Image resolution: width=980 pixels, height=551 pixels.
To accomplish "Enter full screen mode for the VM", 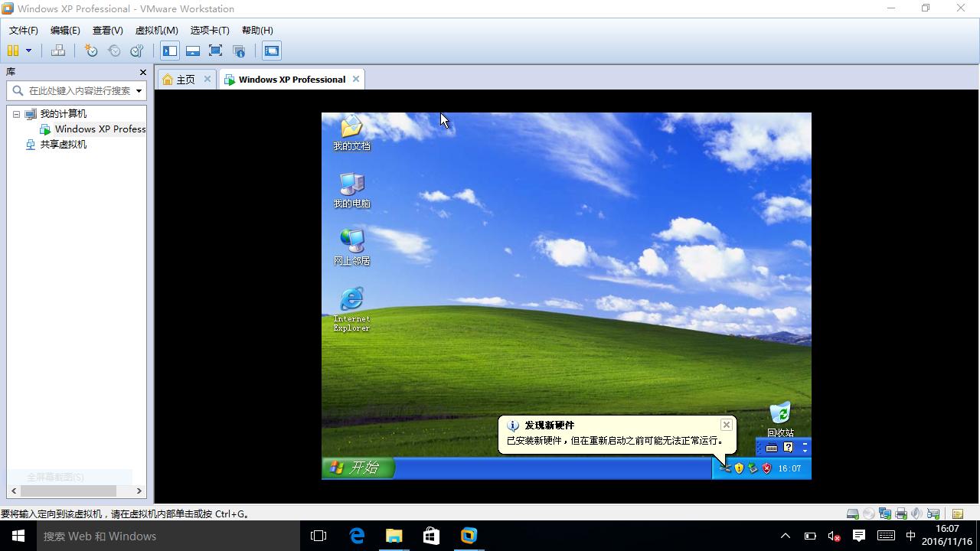I will coord(216,51).
